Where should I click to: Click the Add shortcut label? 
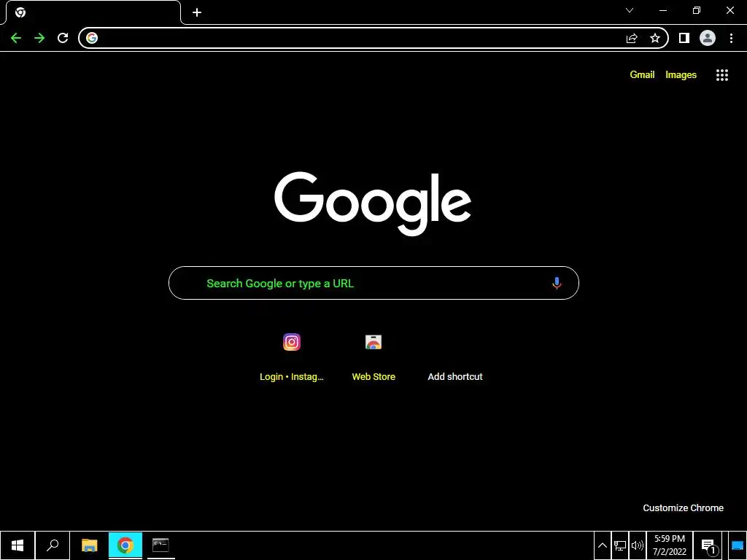click(x=455, y=377)
